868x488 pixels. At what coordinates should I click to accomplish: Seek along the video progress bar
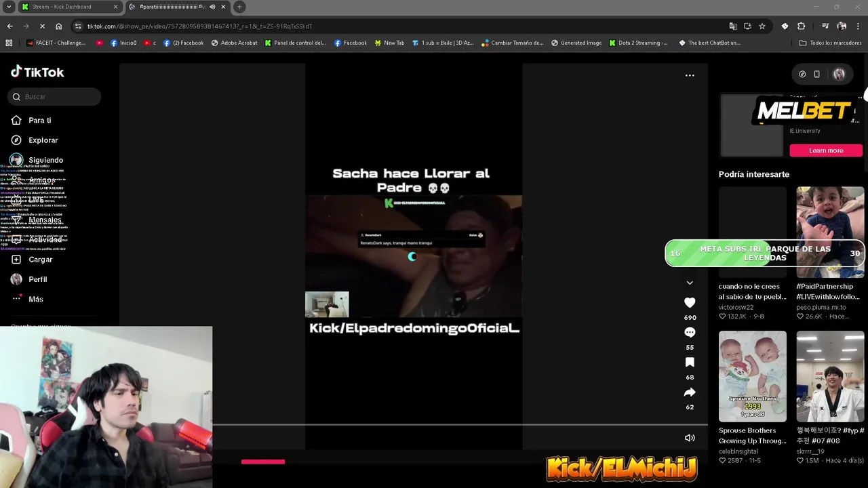[460, 425]
